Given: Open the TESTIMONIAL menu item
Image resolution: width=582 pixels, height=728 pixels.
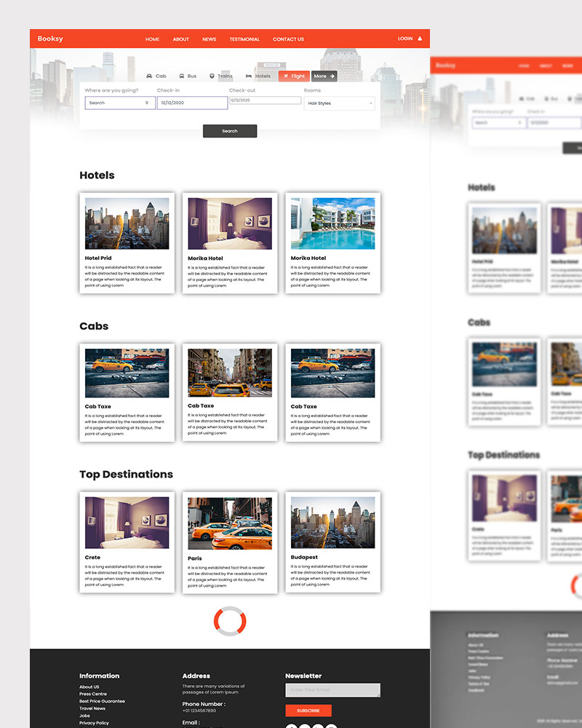Looking at the screenshot, I should coord(244,39).
